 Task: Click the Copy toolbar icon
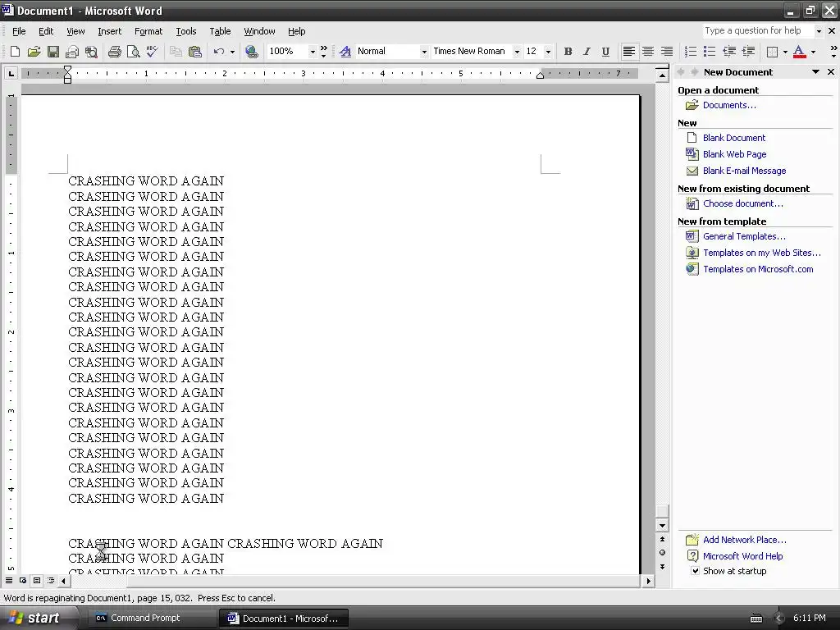176,52
